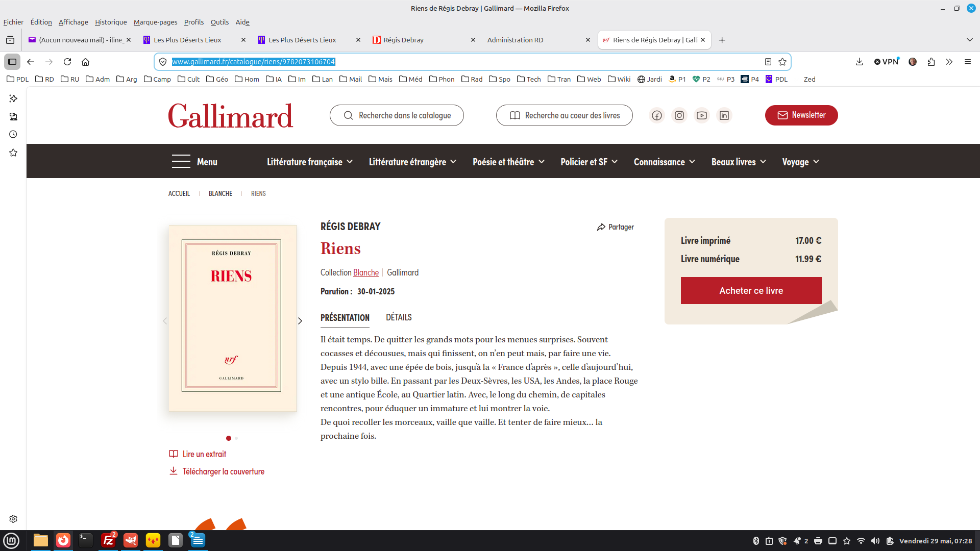Open the sidebar bookmarks star icon
Image resolution: width=980 pixels, height=551 pixels.
pos(13,153)
